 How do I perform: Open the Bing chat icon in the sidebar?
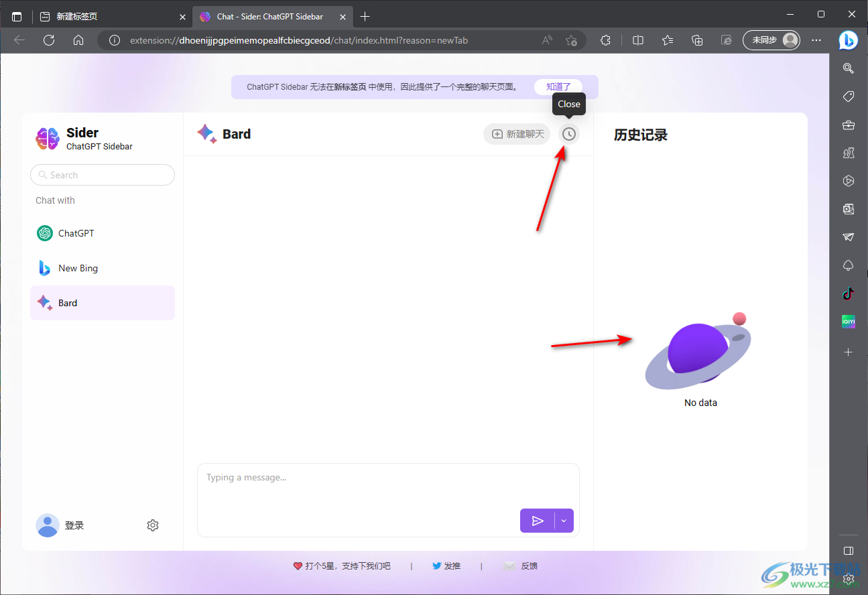(849, 40)
